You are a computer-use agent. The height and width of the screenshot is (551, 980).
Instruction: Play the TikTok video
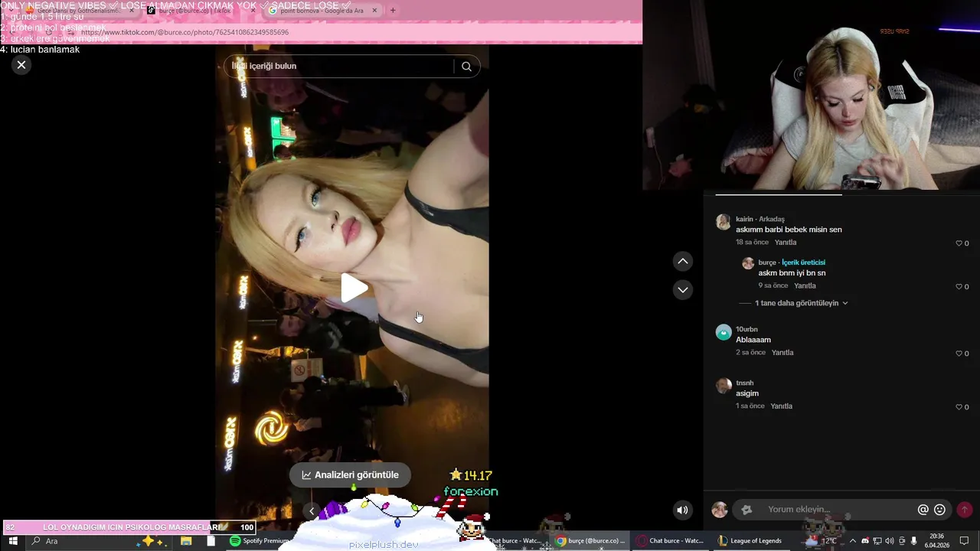tap(353, 288)
